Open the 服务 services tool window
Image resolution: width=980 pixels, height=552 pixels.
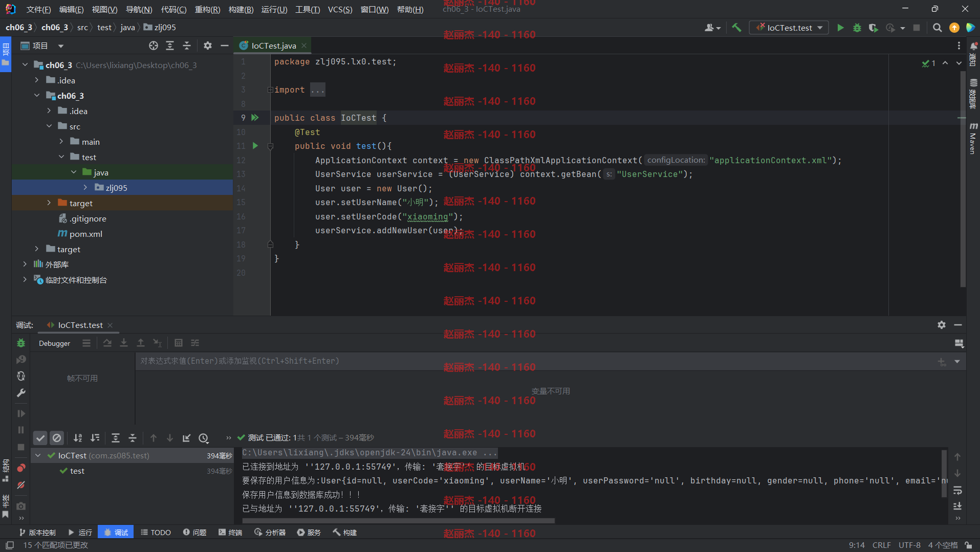point(309,532)
